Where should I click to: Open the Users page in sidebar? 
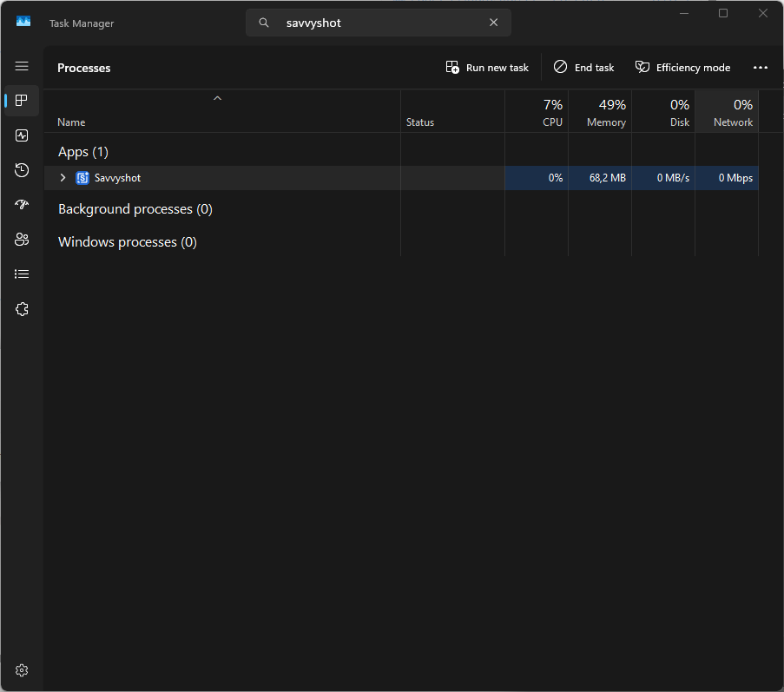tap(22, 240)
